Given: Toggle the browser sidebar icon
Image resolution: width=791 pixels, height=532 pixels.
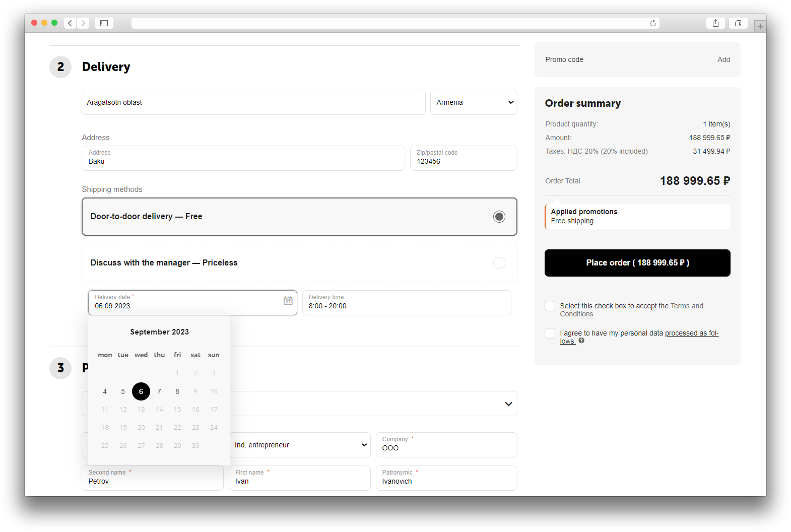Looking at the screenshot, I should (104, 23).
